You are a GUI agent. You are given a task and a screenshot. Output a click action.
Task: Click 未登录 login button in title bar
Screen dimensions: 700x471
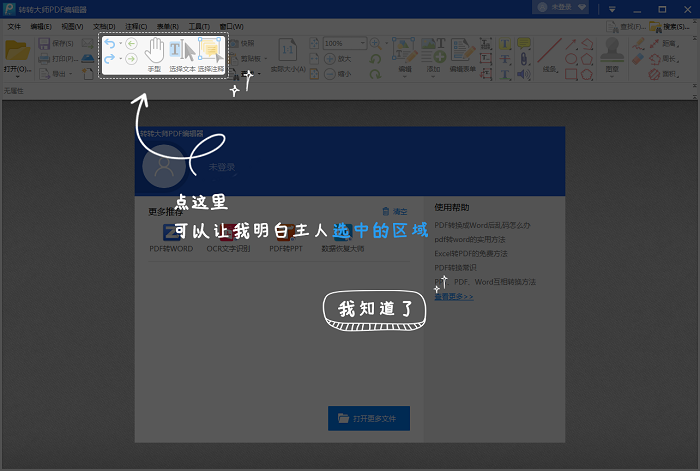tap(561, 7)
